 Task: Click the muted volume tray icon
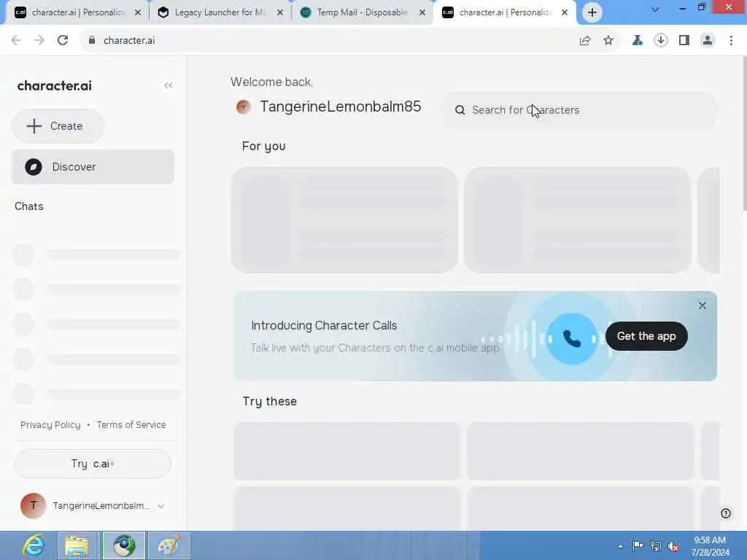pyautogui.click(x=673, y=546)
